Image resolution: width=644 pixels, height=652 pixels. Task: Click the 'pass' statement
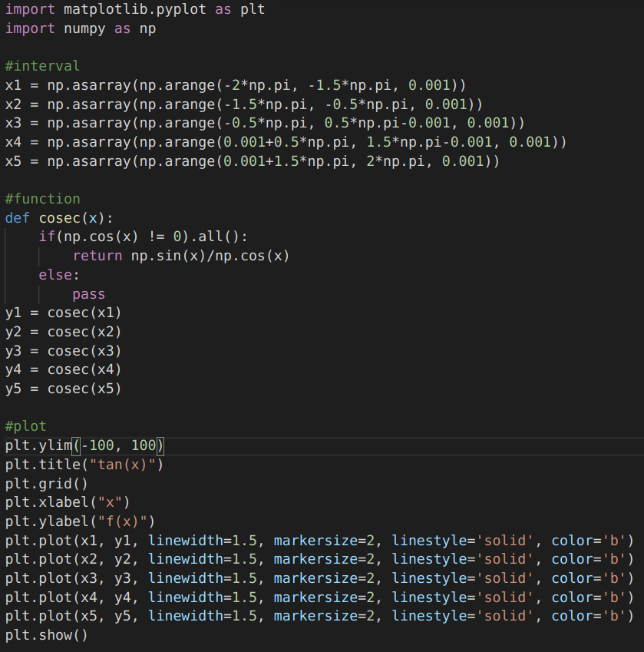[x=89, y=294]
